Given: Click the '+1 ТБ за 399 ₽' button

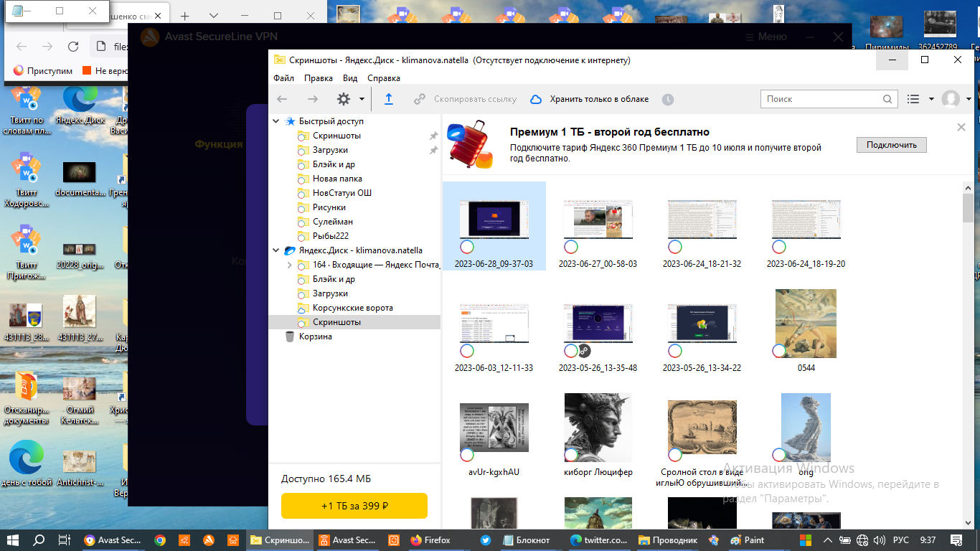Looking at the screenshot, I should click(x=354, y=506).
